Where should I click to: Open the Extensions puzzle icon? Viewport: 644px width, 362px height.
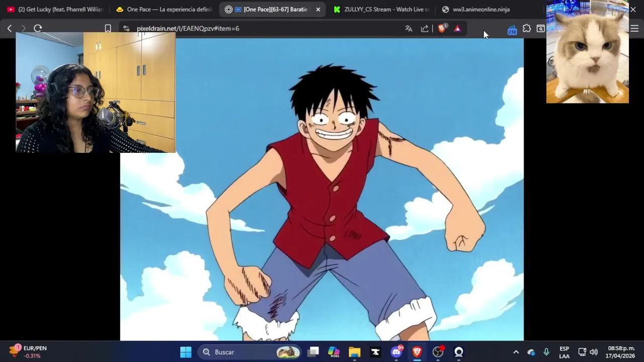[x=526, y=29]
